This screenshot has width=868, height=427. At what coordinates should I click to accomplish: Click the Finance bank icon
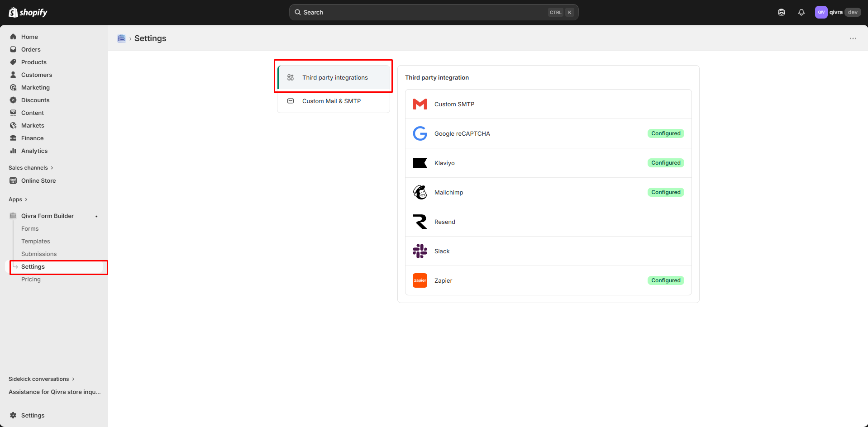click(13, 138)
